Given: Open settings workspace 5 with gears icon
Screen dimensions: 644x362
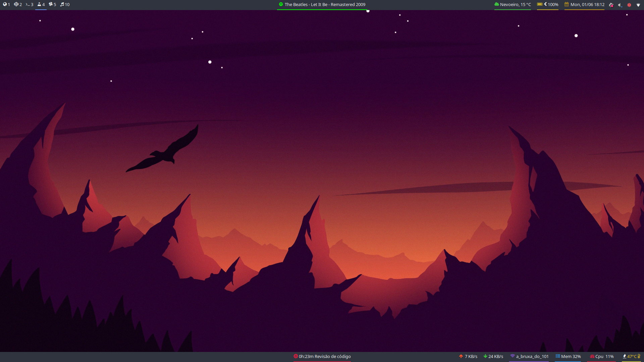Looking at the screenshot, I should [52, 4].
